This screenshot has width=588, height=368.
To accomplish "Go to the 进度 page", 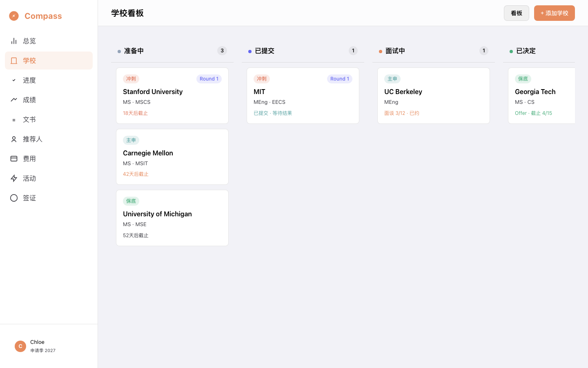I will point(49,80).
